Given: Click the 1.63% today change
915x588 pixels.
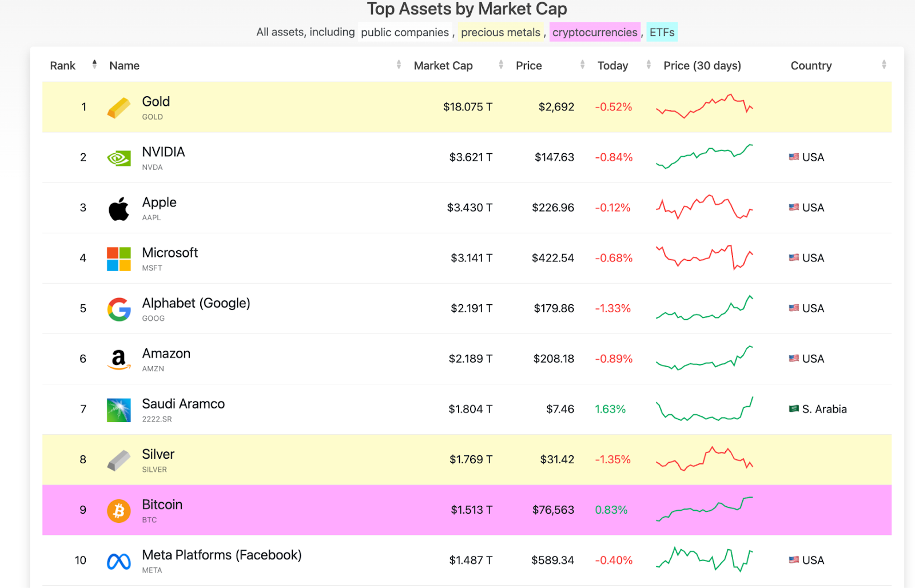Looking at the screenshot, I should pyautogui.click(x=610, y=408).
